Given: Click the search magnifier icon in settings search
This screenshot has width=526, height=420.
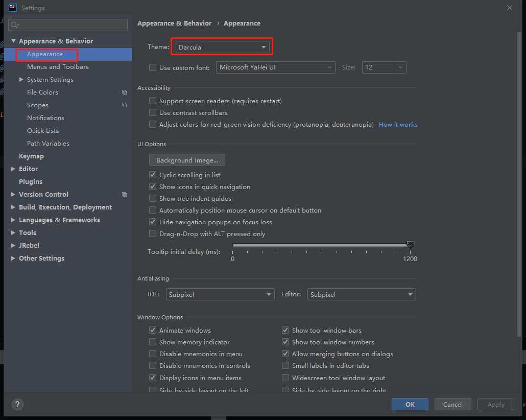Looking at the screenshot, I should [15, 25].
